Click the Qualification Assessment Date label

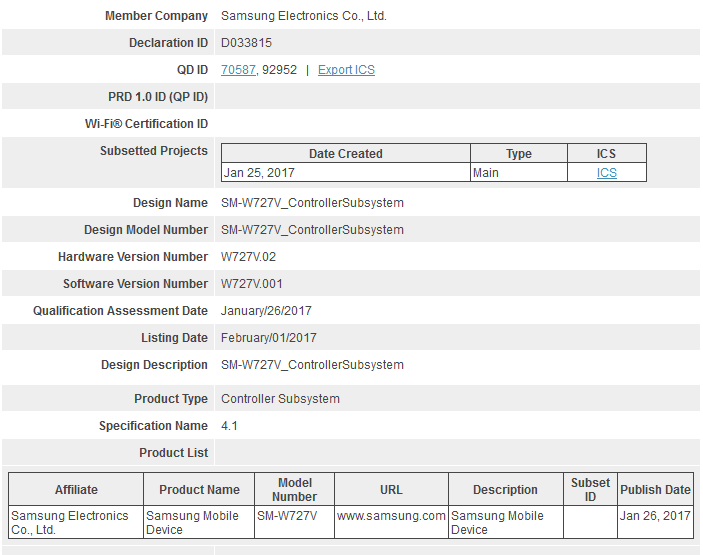point(120,311)
